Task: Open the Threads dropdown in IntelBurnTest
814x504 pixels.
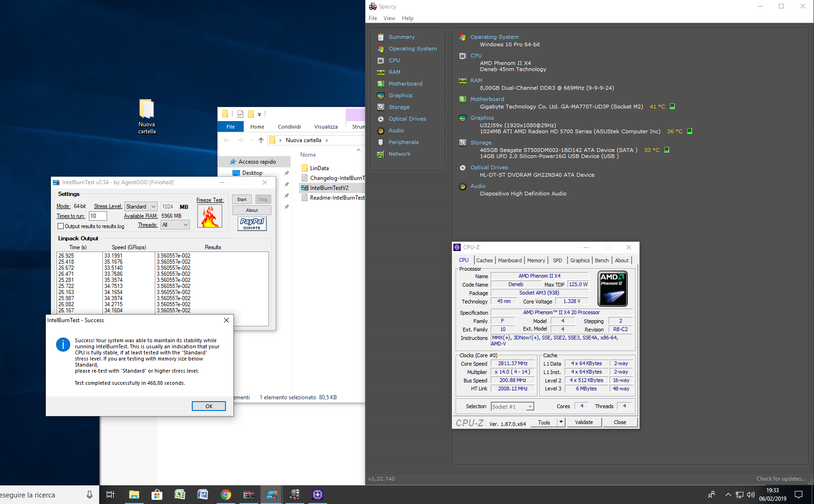Action: pos(175,225)
